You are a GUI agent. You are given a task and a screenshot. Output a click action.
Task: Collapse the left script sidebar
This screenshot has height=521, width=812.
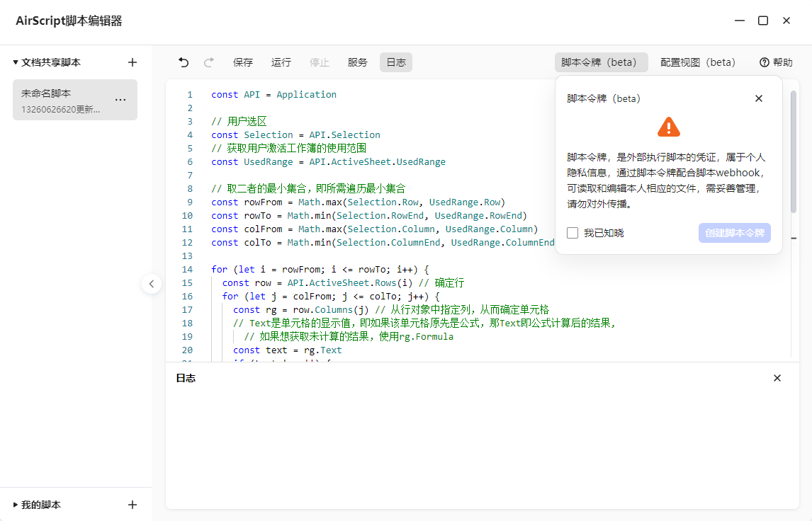tap(152, 283)
